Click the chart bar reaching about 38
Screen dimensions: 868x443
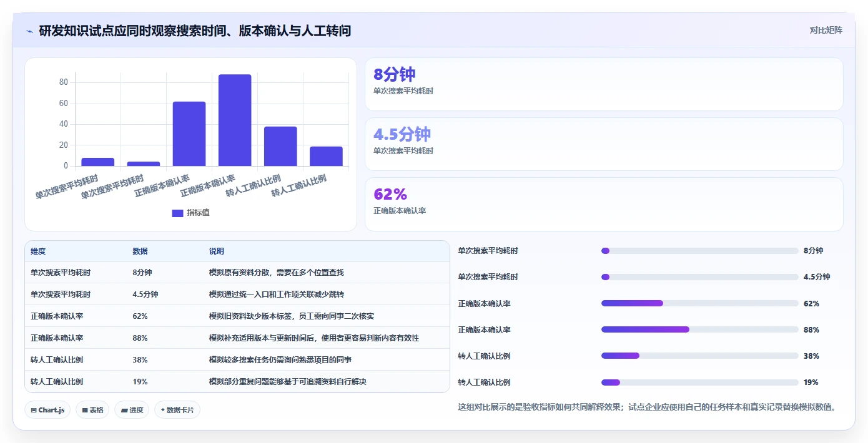(x=280, y=146)
